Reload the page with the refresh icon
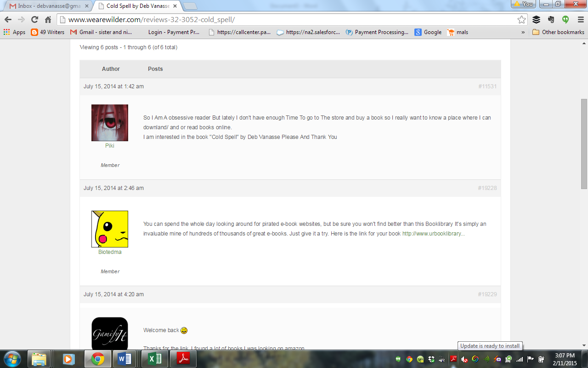588x368 pixels. [x=34, y=20]
